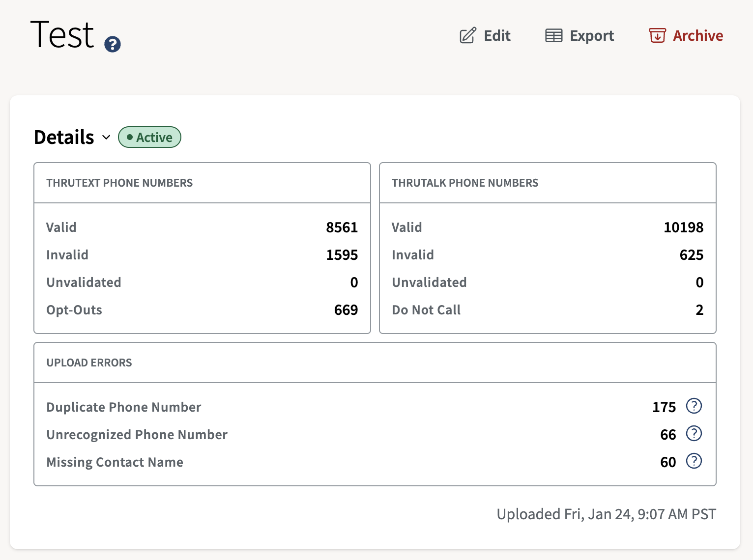Open Duplicate Phone Number help tooltip
This screenshot has width=753, height=560.
tap(694, 406)
